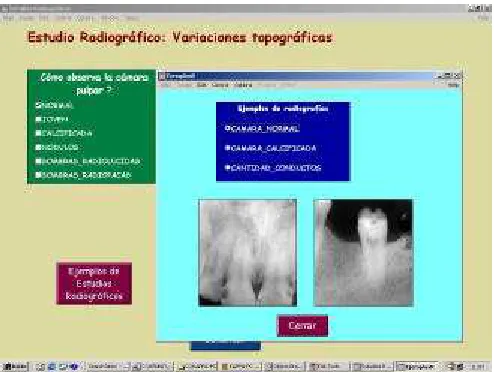Viewport: 494px width, 372px height.
Task: Click Ejemplos de radiografías heading text
Action: (x=282, y=109)
